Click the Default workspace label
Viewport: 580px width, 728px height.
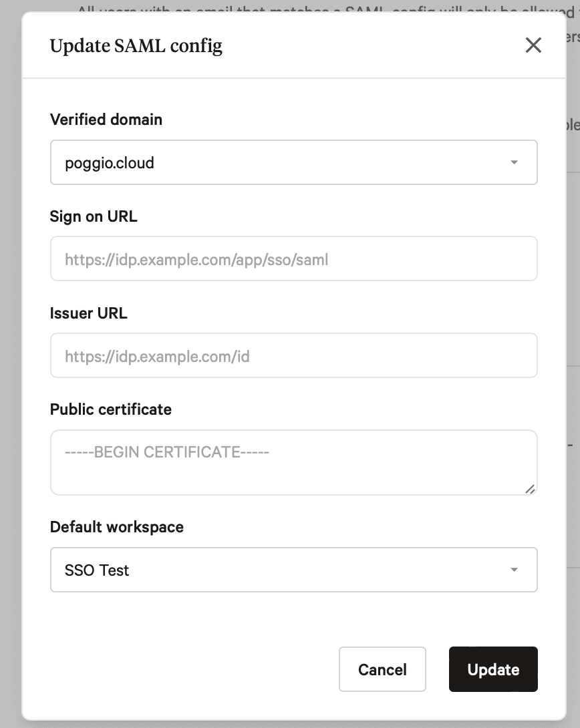(x=116, y=526)
